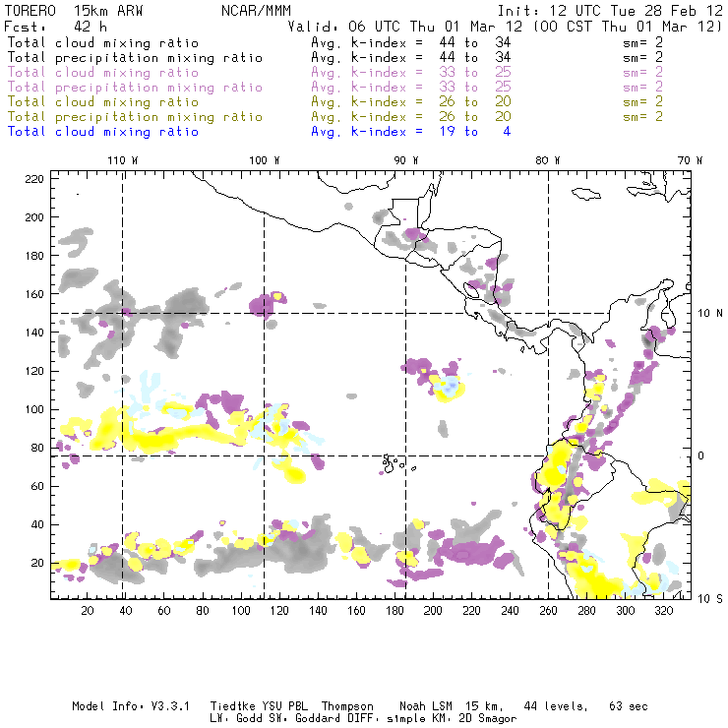728x728 pixels.
Task: Click the '2D Smagor' footer text
Action: click(488, 719)
